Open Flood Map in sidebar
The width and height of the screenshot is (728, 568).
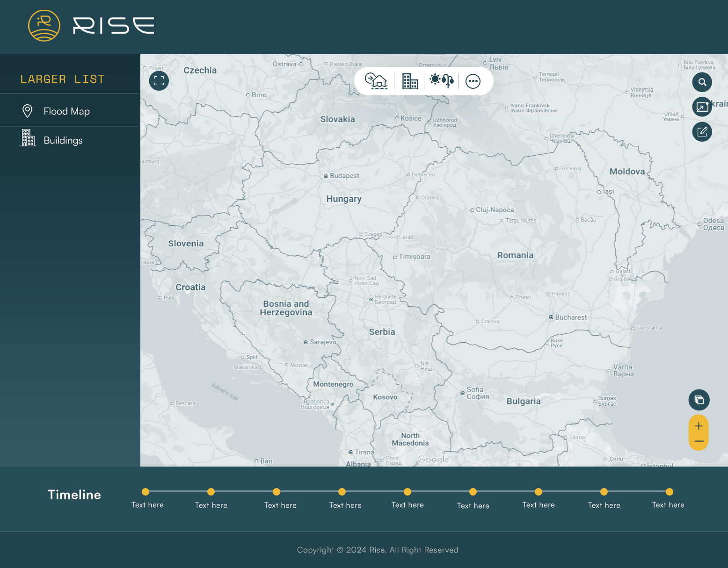pos(66,111)
